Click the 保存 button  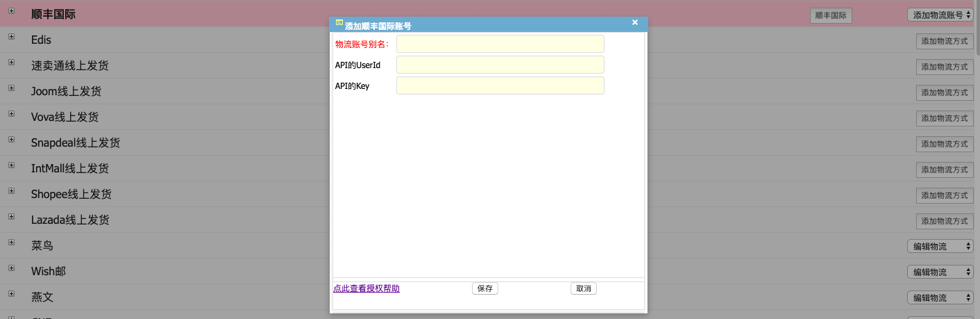coord(485,288)
